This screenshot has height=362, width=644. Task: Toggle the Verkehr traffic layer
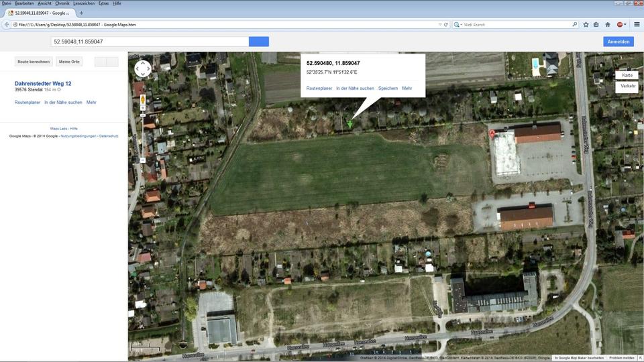[627, 86]
